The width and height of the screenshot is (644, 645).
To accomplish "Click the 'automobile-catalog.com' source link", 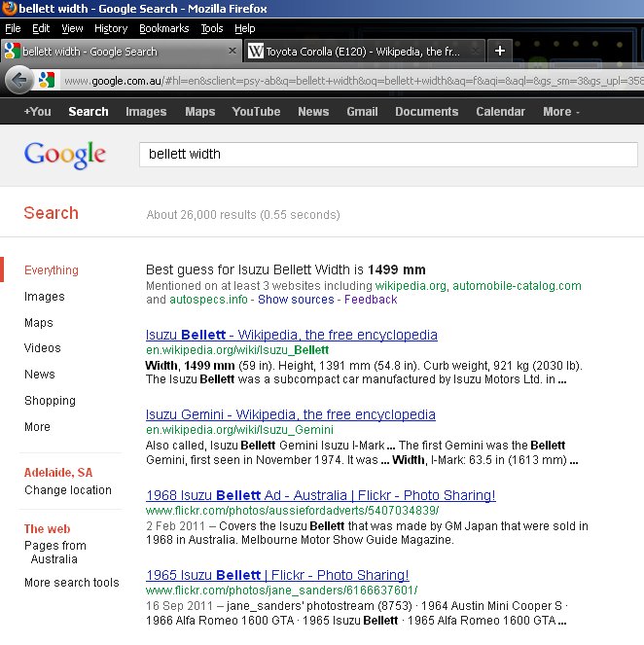I will (x=517, y=286).
